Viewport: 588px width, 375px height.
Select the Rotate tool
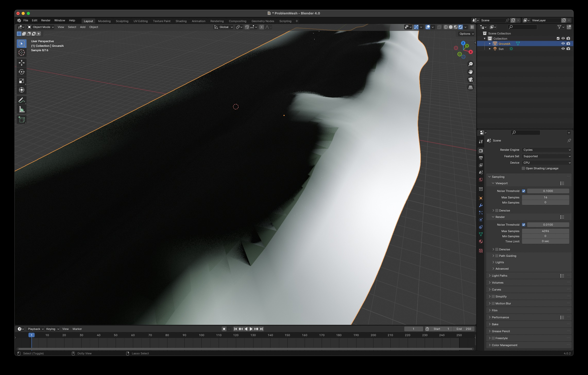[x=22, y=72]
